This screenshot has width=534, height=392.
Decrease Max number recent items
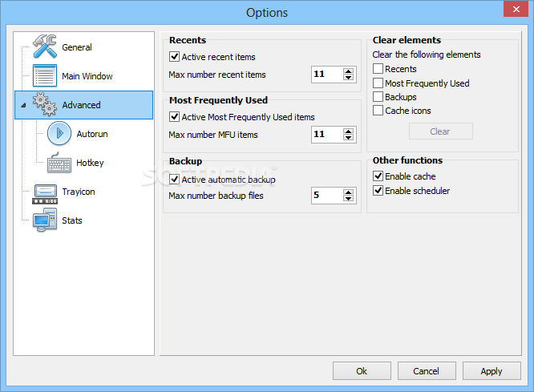(x=348, y=77)
